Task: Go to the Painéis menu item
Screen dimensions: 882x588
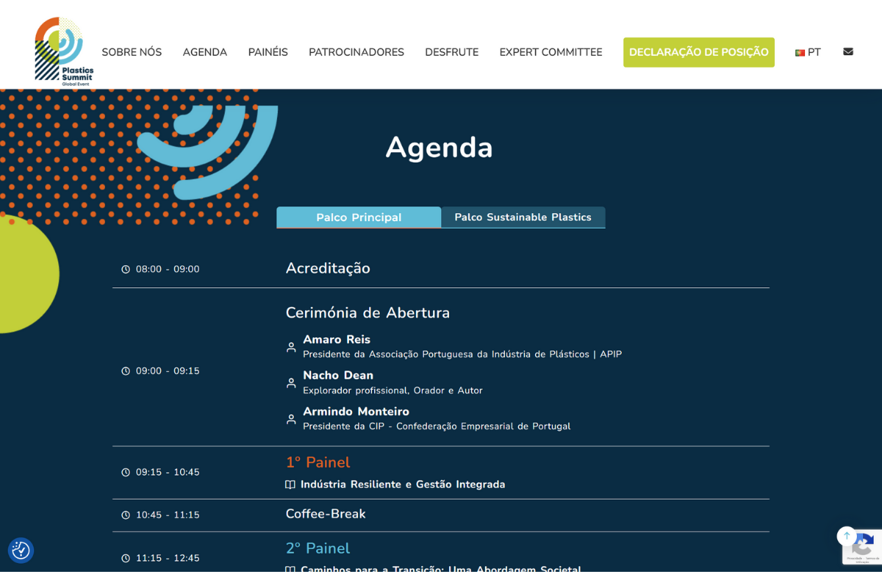Action: 268,52
